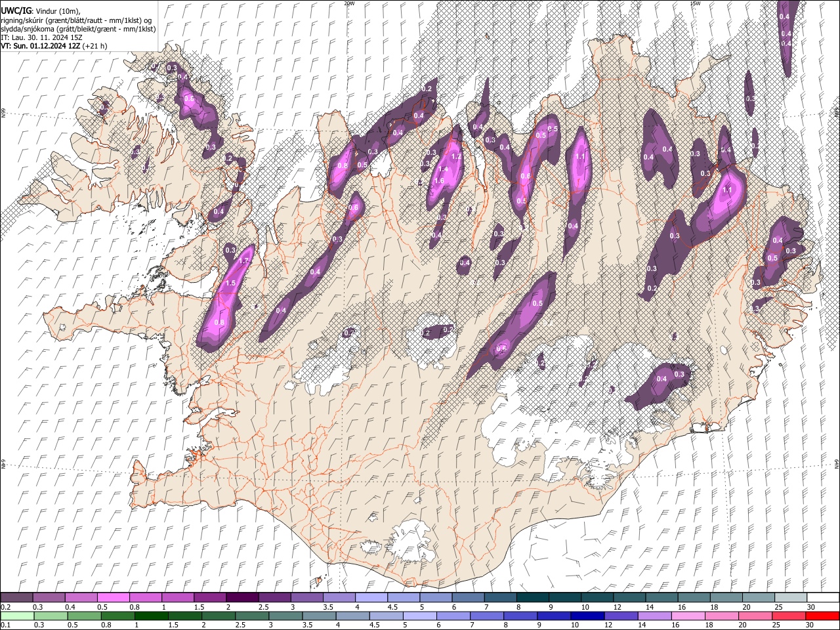Click the 15W longitude label at the top edge
This screenshot has width=840, height=630.
pos(695,3)
